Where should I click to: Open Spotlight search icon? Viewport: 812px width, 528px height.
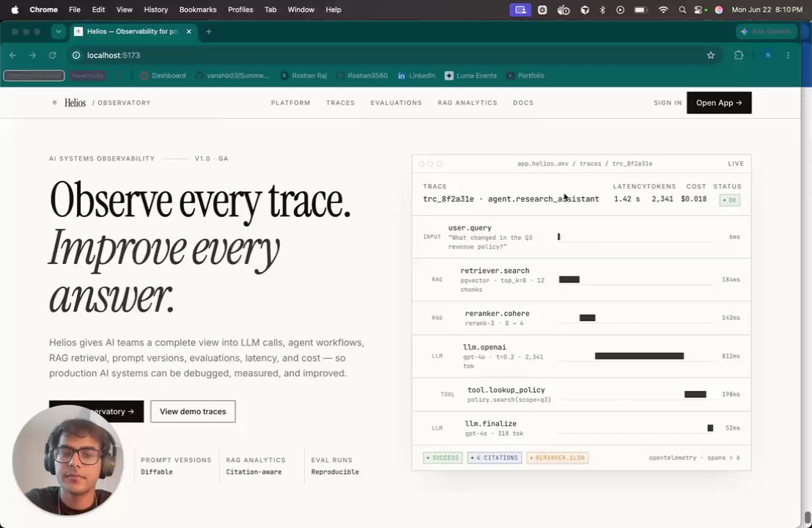(682, 10)
